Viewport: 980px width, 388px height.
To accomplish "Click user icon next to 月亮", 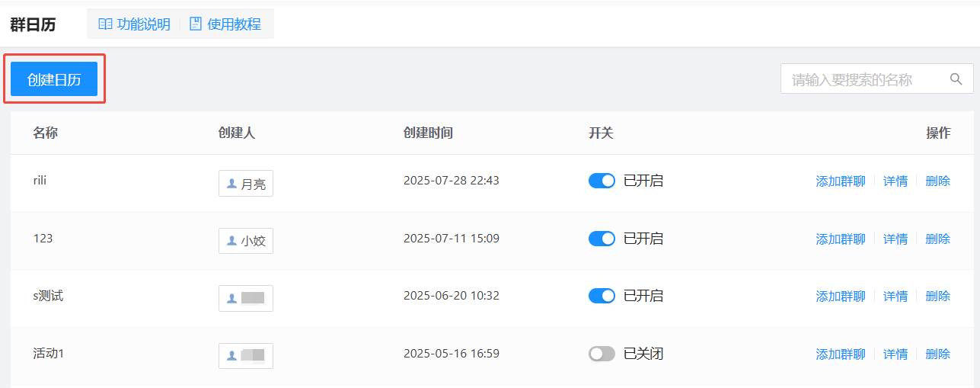I will click(x=231, y=184).
